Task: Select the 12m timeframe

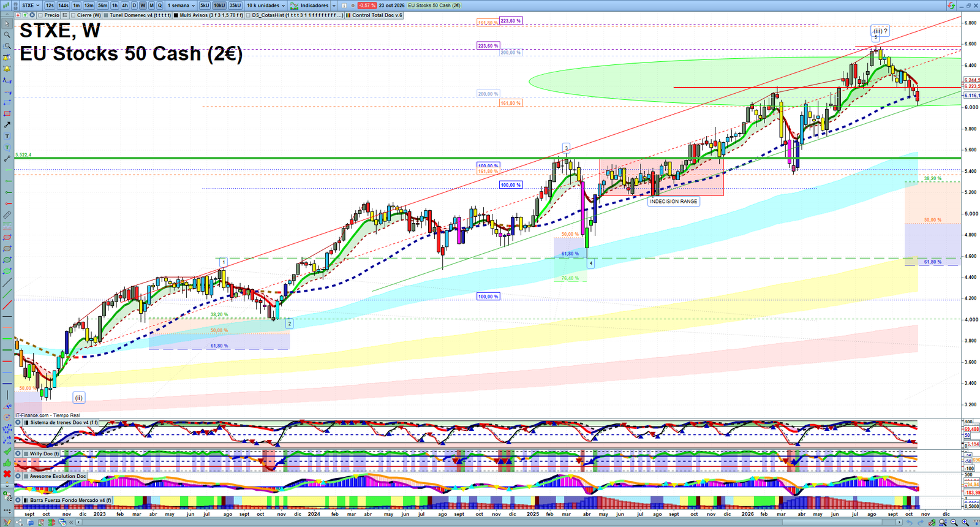Action: 89,6
